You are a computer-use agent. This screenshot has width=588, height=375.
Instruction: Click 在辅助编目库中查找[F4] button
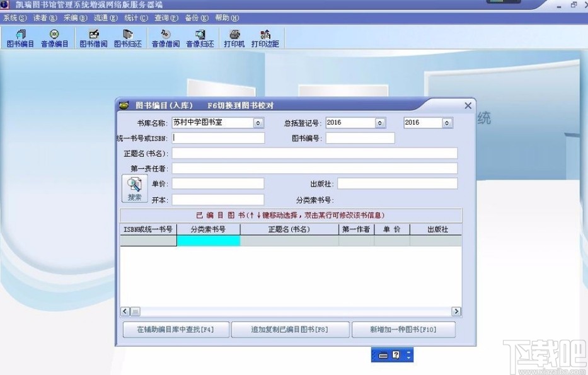[x=175, y=329]
